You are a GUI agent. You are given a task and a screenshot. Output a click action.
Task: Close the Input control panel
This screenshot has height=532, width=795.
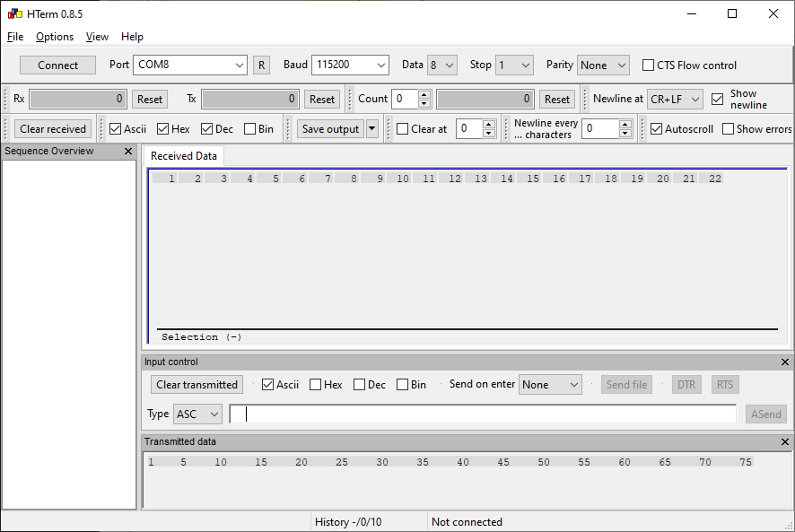(x=785, y=362)
